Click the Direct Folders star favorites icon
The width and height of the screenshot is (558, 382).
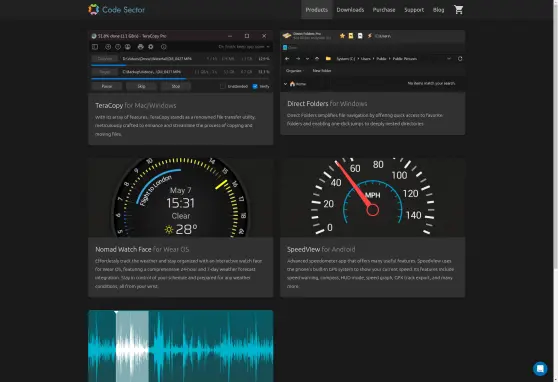(342, 36)
